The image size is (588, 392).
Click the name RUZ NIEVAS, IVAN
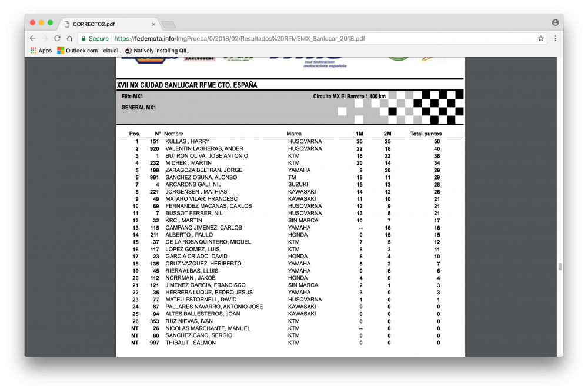pos(189,321)
